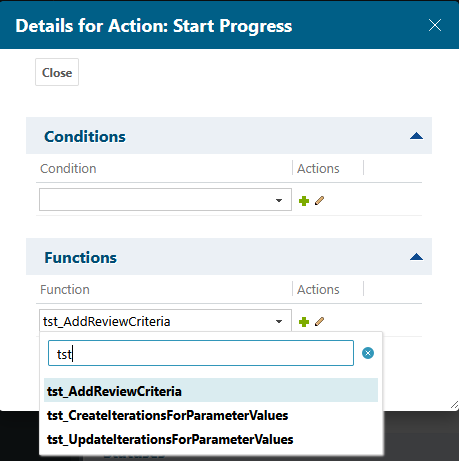Click the green plus icon in Functions row
This screenshot has height=461, width=459.
304,322
